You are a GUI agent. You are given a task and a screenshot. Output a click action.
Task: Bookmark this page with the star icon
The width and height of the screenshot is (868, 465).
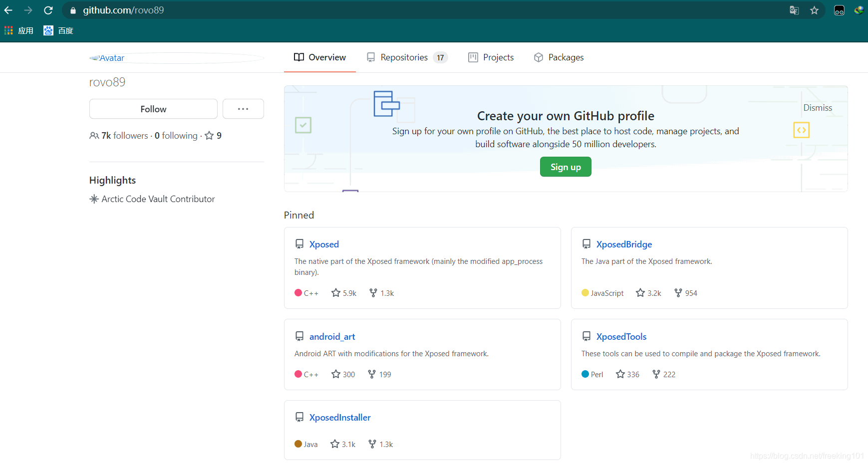pyautogui.click(x=814, y=10)
